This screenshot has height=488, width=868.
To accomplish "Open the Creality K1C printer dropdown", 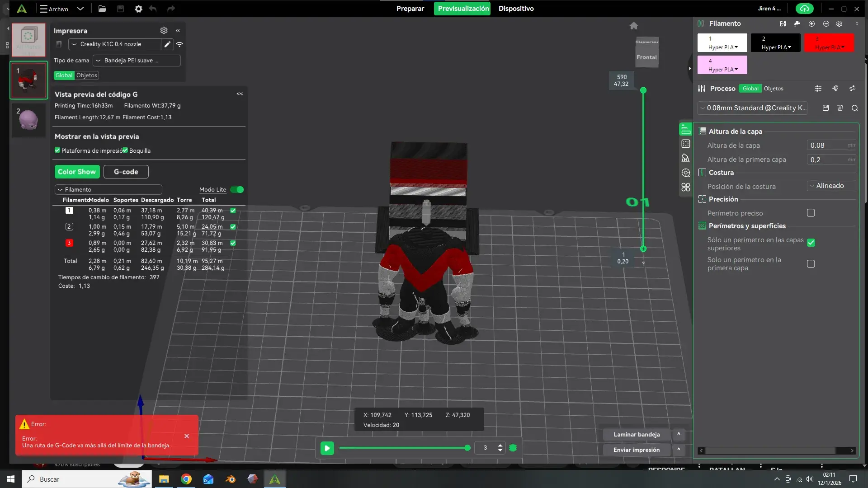I will (115, 44).
